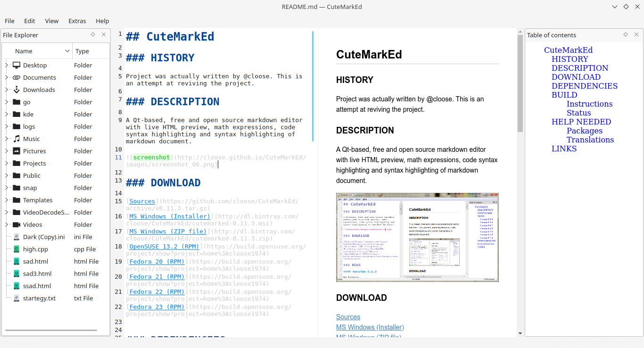Open the View menu
The image size is (644, 348).
pos(52,21)
